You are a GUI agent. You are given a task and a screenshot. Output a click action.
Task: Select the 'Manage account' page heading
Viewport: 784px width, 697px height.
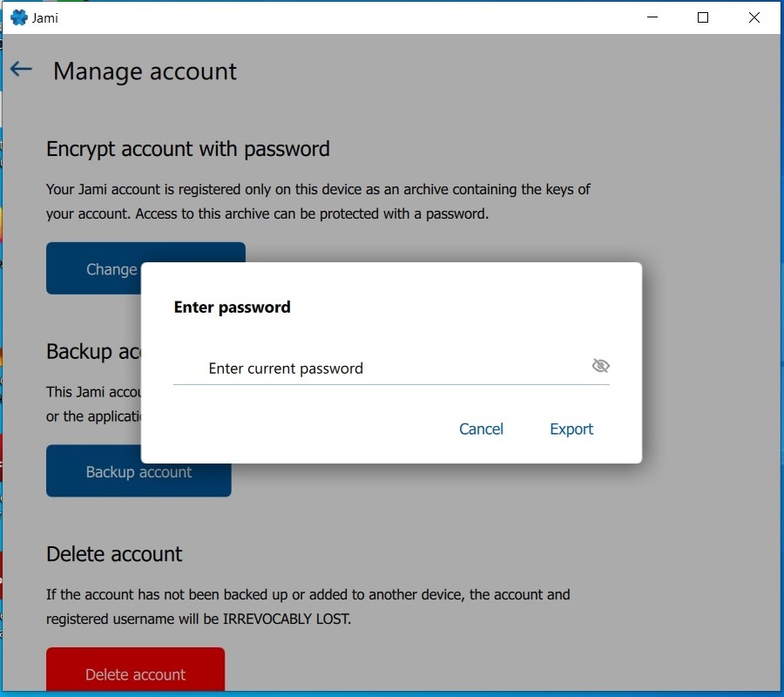pyautogui.click(x=145, y=71)
